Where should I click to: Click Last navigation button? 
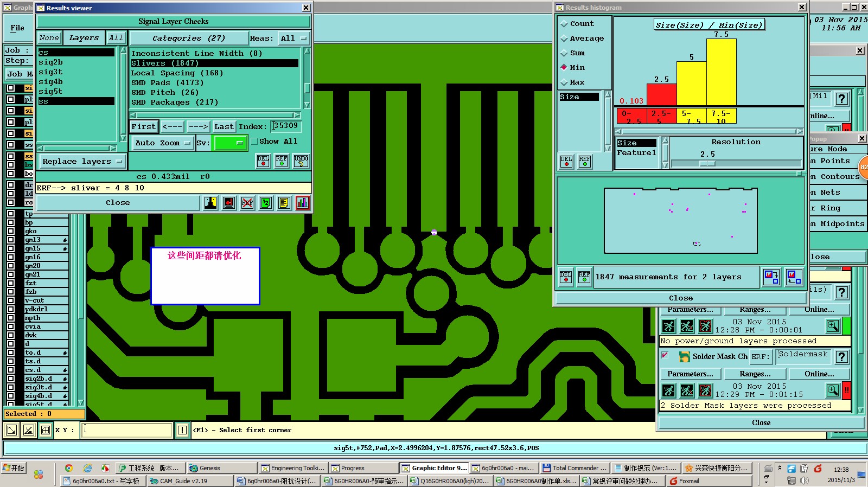224,127
